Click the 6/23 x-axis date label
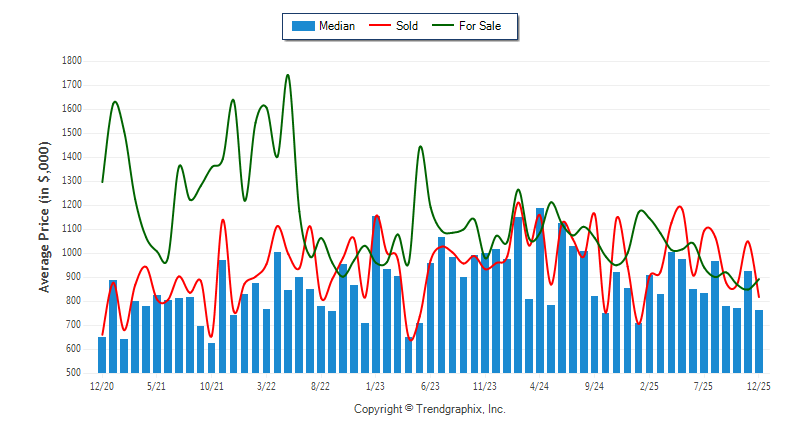This screenshot has width=800, height=434. 430,385
